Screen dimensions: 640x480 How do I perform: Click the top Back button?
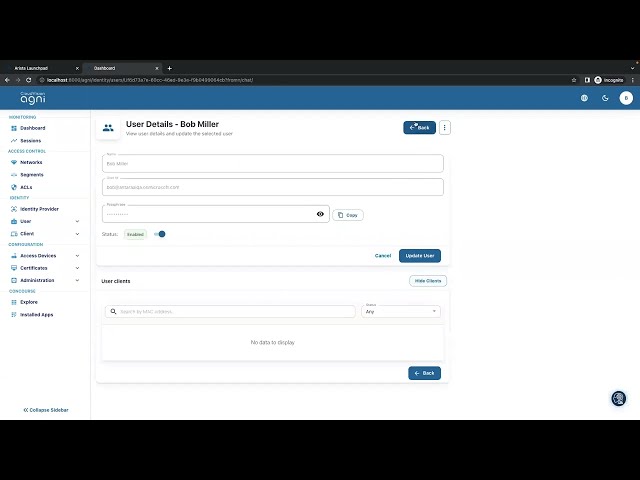click(419, 128)
